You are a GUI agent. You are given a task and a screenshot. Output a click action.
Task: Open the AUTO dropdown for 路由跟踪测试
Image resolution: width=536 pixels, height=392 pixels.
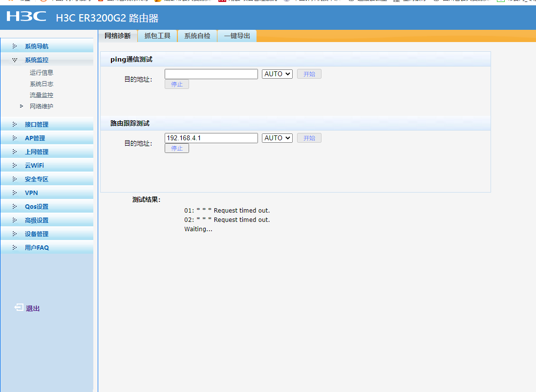(x=277, y=138)
